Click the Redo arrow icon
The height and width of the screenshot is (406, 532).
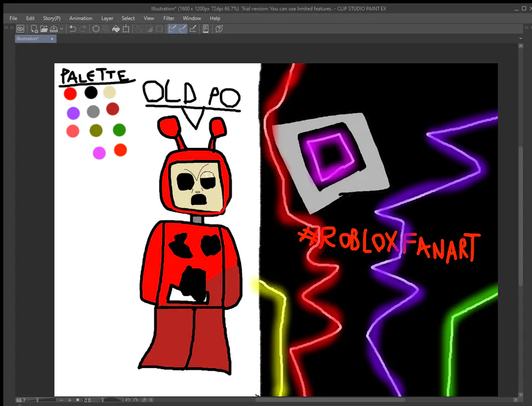82,29
